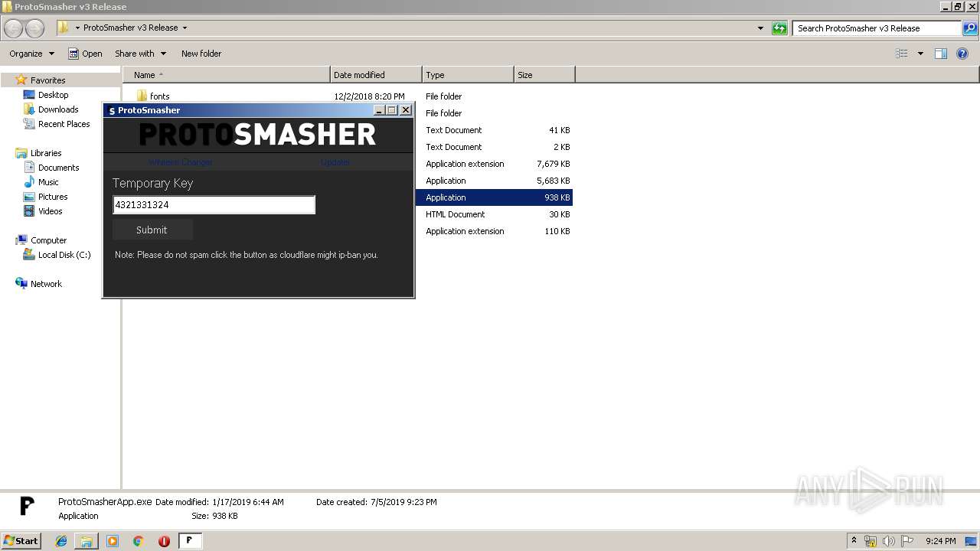Viewport: 980px width, 551px height.
Task: Click the search magnifier icon
Action: 969,28
